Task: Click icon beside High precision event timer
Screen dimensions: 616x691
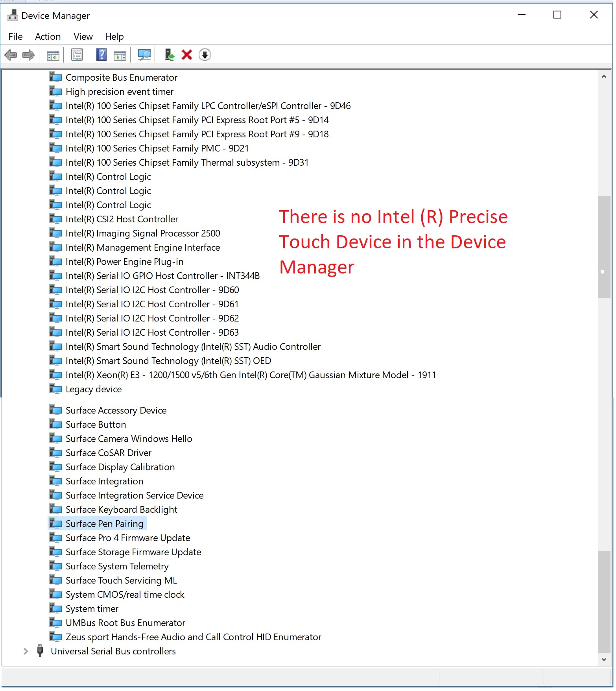Action: [x=55, y=91]
